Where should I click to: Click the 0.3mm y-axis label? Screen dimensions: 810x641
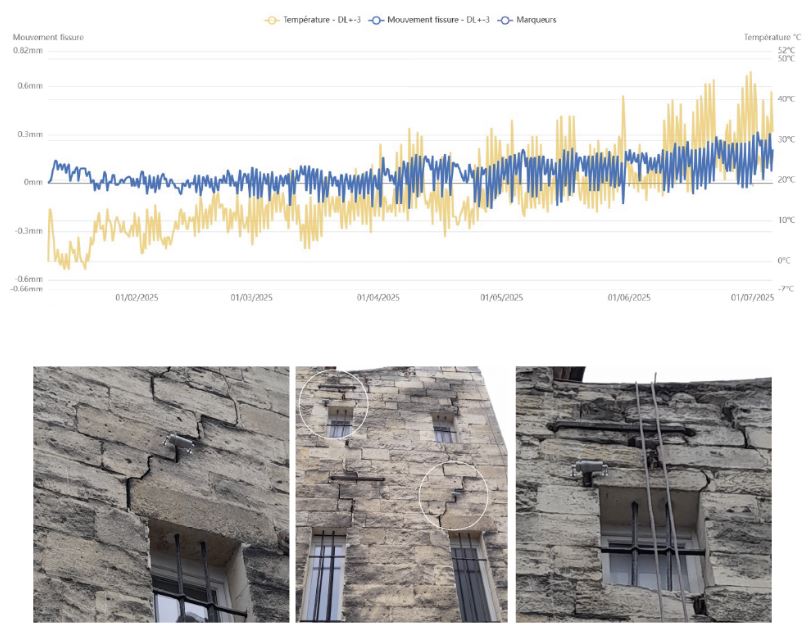(x=30, y=134)
